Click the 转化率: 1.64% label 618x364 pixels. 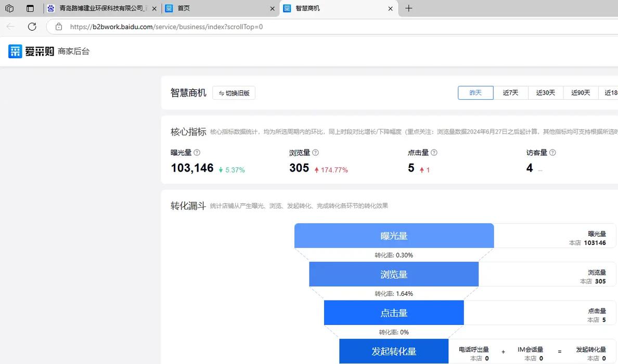coord(394,294)
